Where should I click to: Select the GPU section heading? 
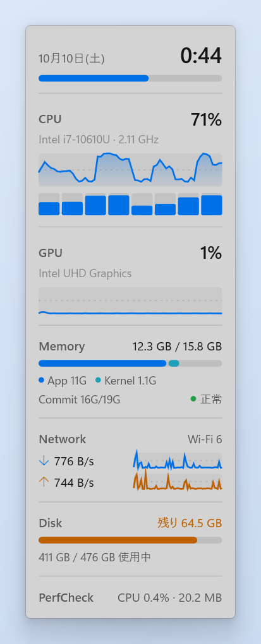[x=51, y=253]
